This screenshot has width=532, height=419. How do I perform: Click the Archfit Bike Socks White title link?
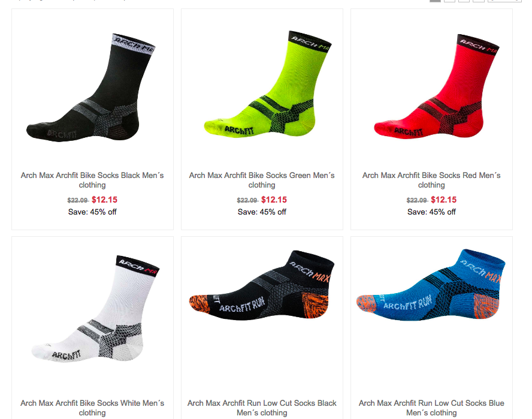point(92,408)
